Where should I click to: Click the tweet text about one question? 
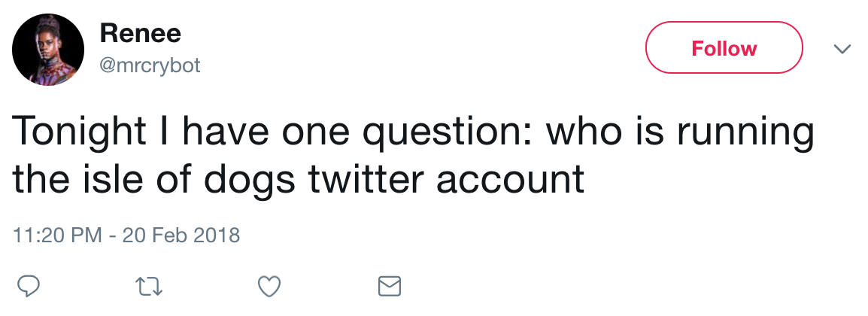pyautogui.click(x=412, y=155)
